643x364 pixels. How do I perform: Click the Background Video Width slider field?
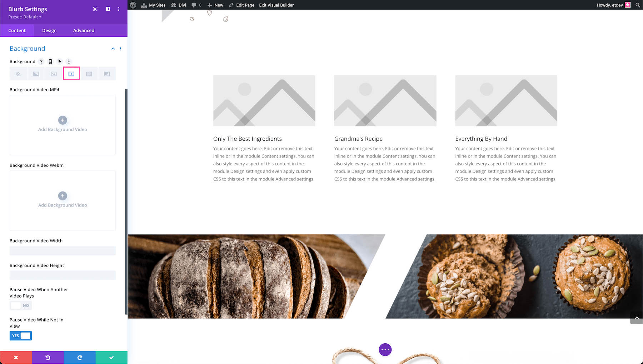point(63,251)
